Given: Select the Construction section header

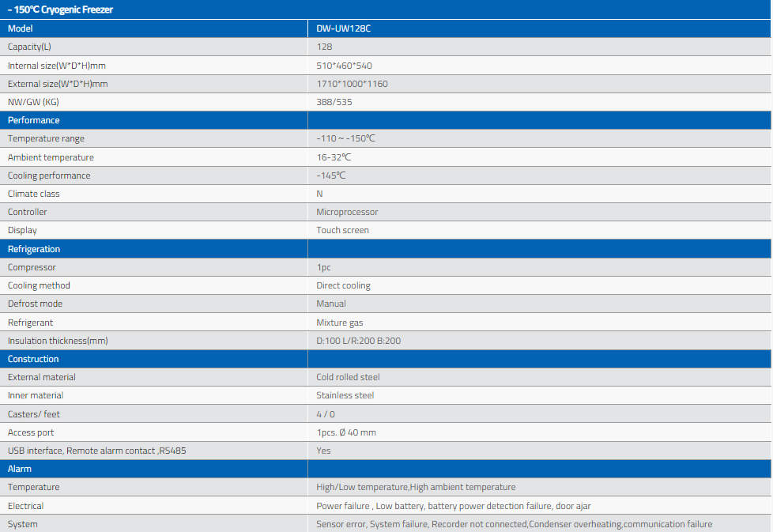Looking at the screenshot, I should 34,359.
